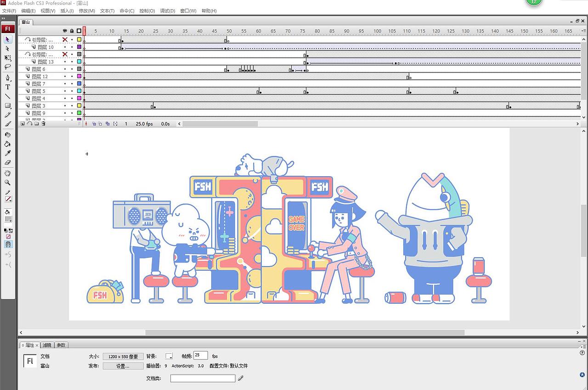
Task: Toggle the lock all layers padlock icon
Action: point(72,31)
